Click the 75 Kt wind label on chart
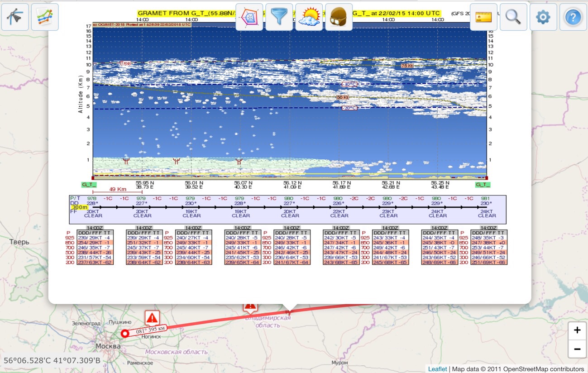 (x=406, y=66)
